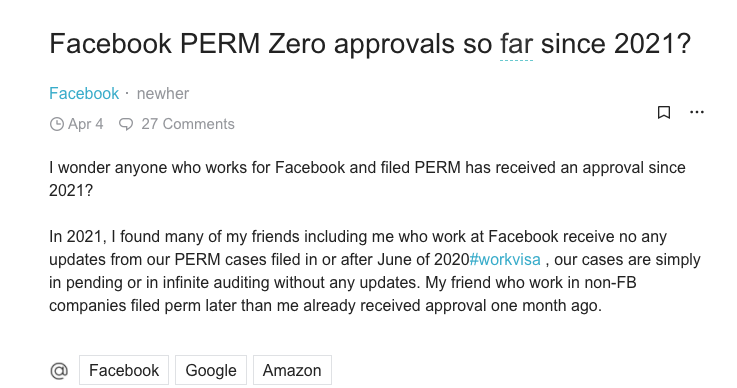
Task: Select the Amazon company tag button
Action: pos(292,370)
